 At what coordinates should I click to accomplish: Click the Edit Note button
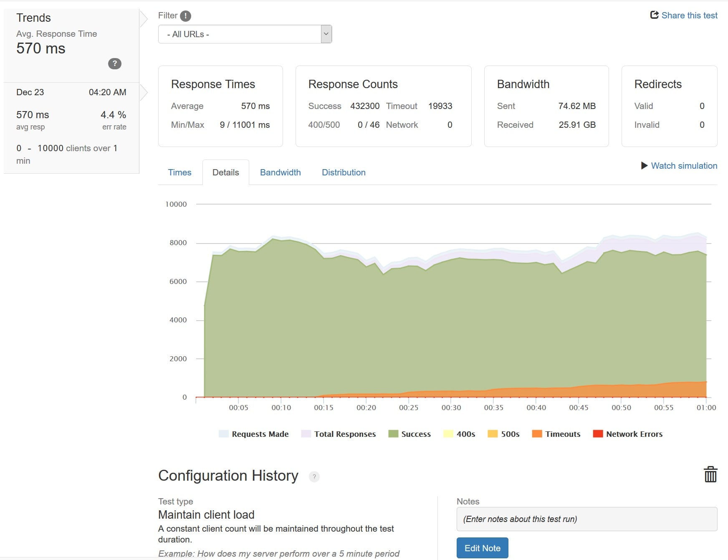tap(483, 548)
